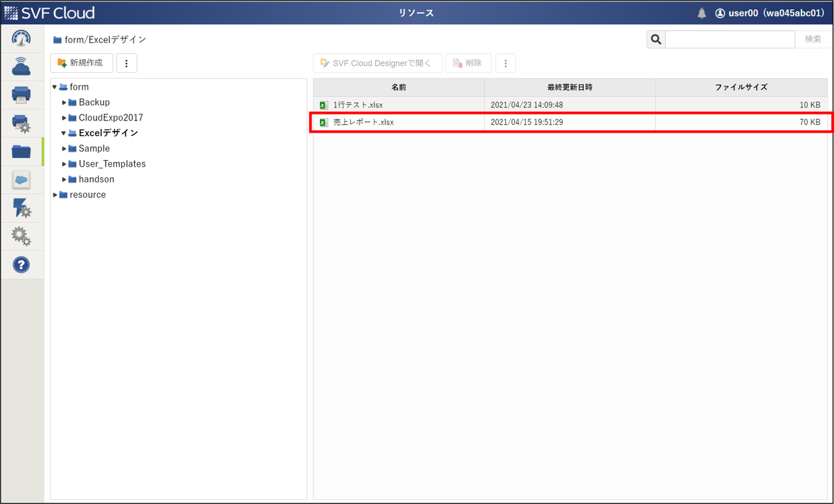Image resolution: width=834 pixels, height=504 pixels.
Task: Open the lightning action settings sidebar icon
Action: click(22, 208)
